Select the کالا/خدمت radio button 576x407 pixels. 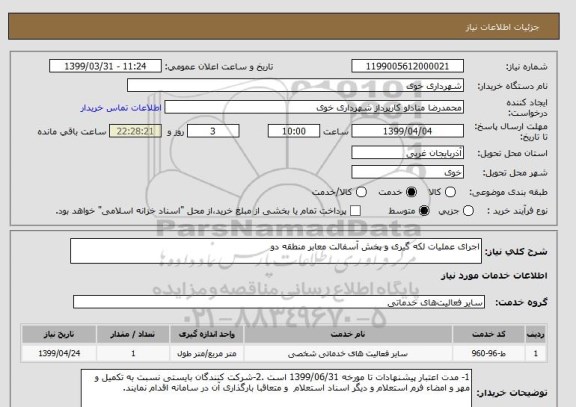[361, 192]
